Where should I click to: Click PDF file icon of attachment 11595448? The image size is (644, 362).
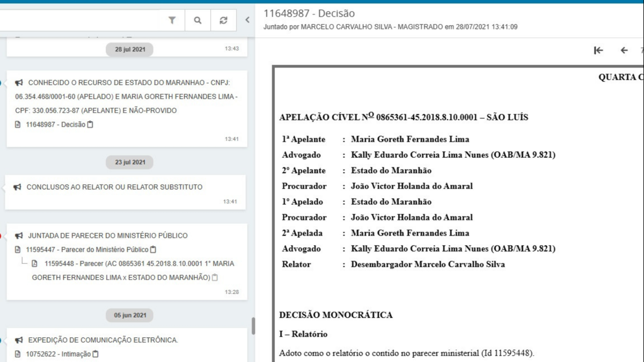click(35, 263)
